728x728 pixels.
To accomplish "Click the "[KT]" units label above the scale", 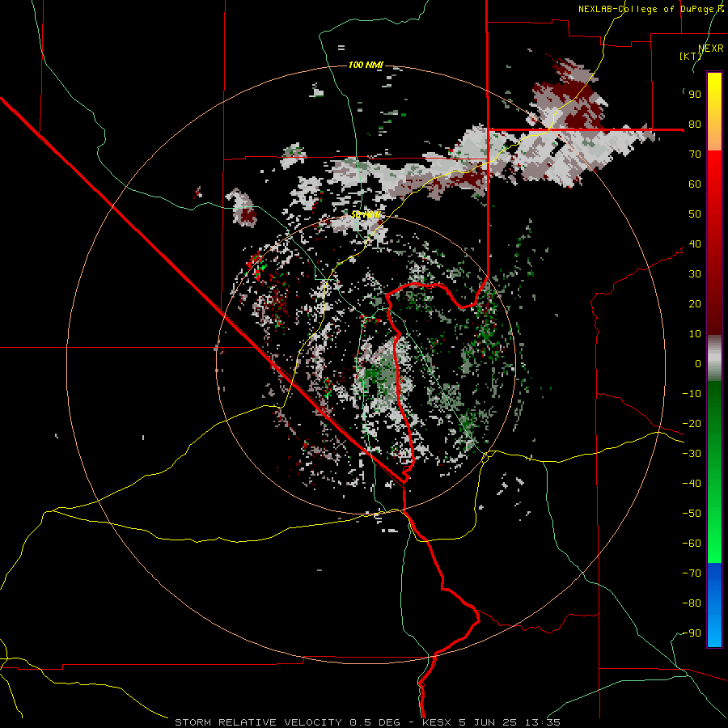I will (690, 56).
